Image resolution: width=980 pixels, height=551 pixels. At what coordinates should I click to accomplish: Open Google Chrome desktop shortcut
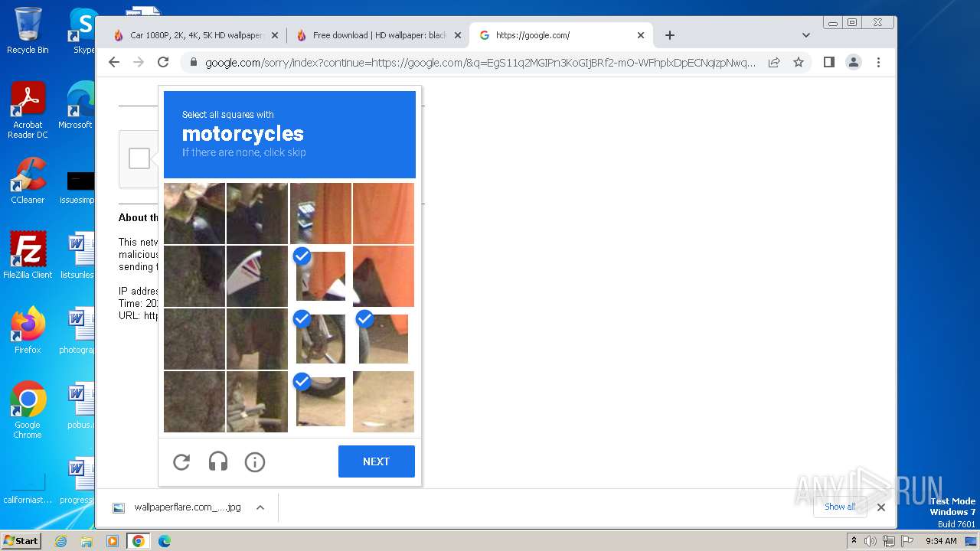pos(28,410)
